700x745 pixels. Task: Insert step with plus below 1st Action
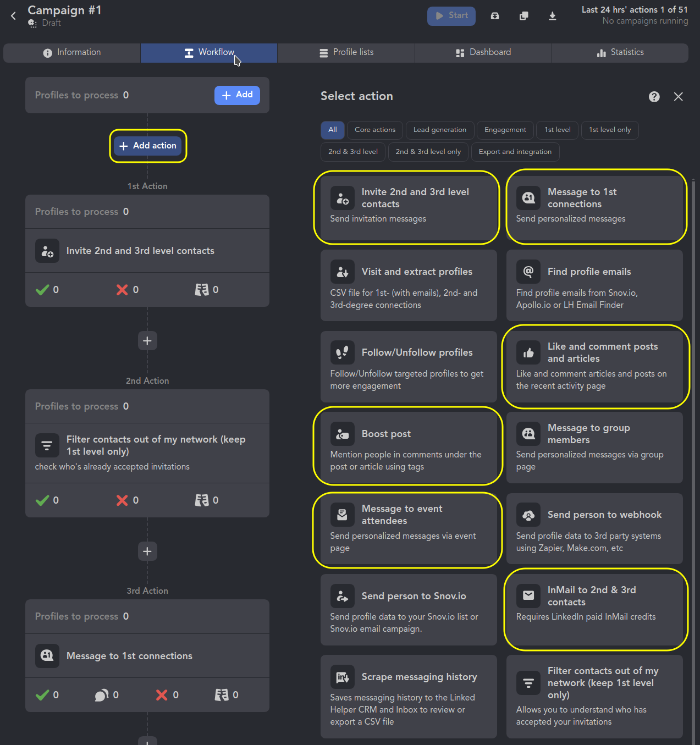[147, 341]
